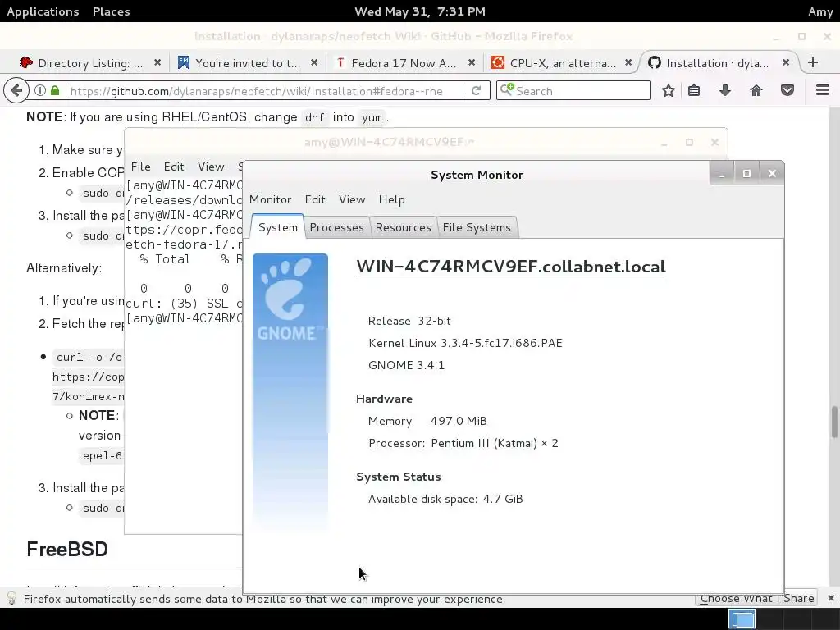Open System Monitor Resources tab
This screenshot has height=630, width=840.
tap(403, 227)
